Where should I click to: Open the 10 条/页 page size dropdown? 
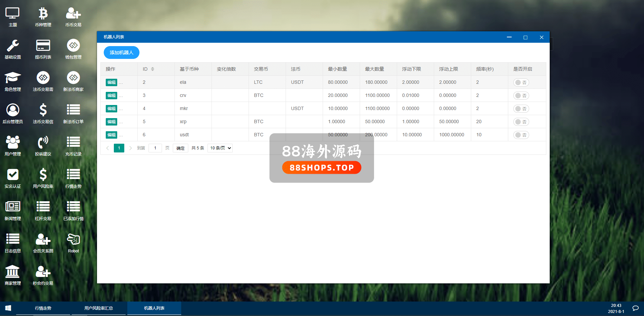click(x=220, y=148)
